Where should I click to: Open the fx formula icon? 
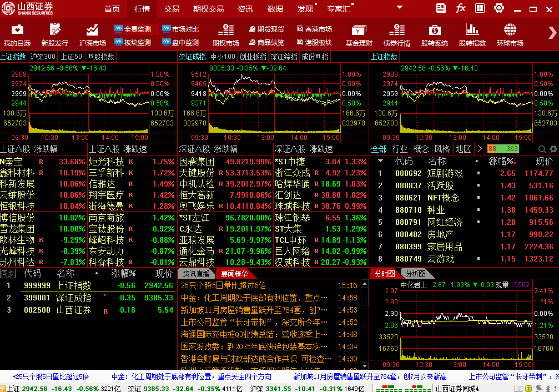[x=460, y=8]
